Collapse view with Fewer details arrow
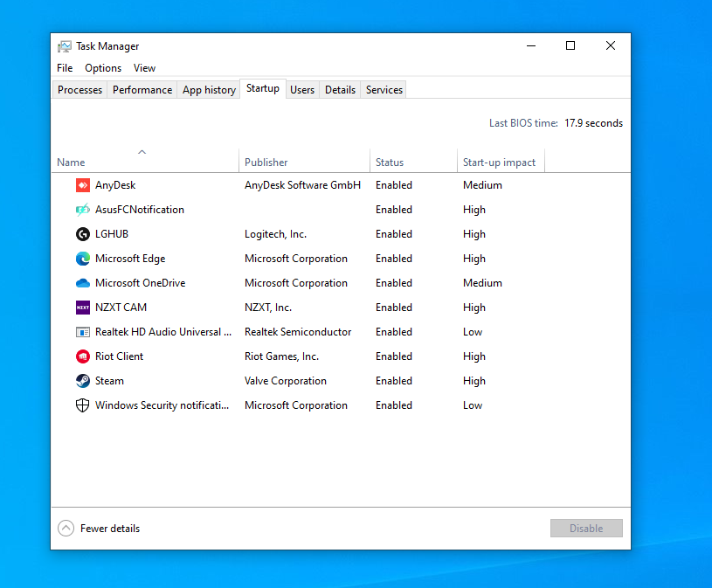The height and width of the screenshot is (588, 712). 66,529
